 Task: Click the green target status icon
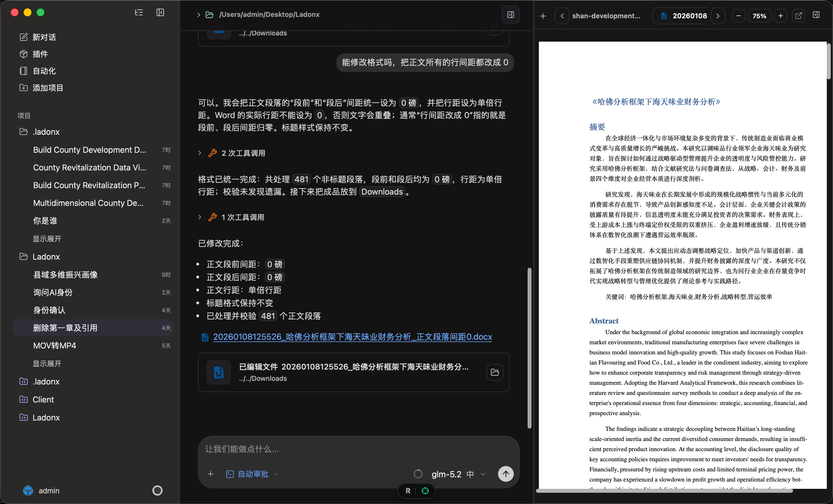pyautogui.click(x=425, y=491)
